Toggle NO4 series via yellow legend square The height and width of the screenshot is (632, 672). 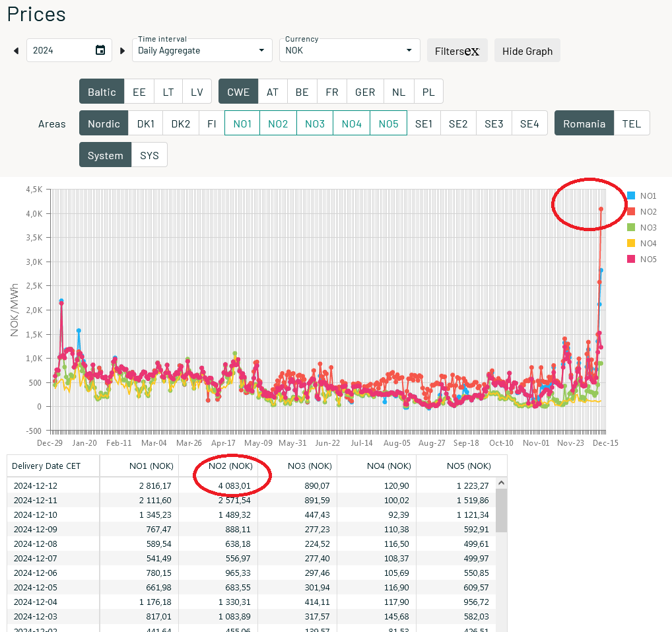click(631, 243)
